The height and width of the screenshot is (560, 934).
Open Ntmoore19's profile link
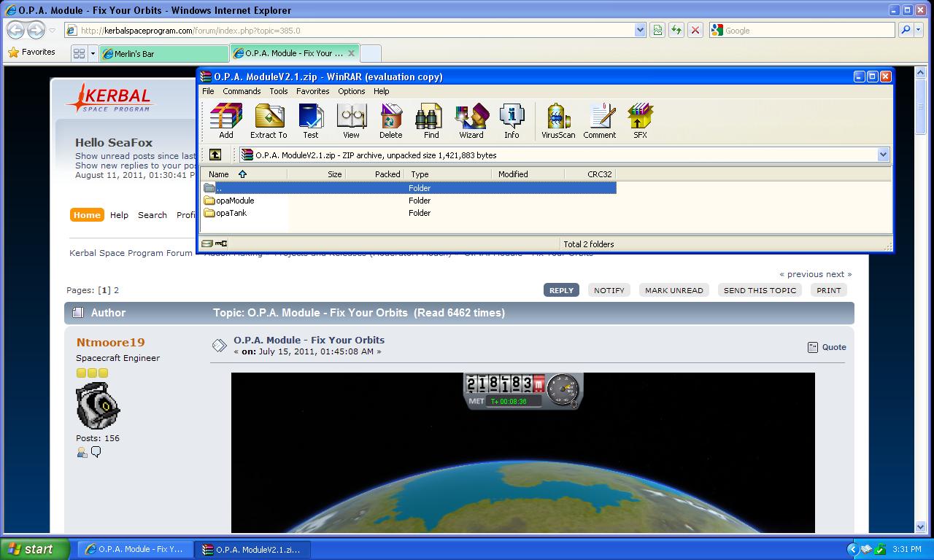point(110,342)
